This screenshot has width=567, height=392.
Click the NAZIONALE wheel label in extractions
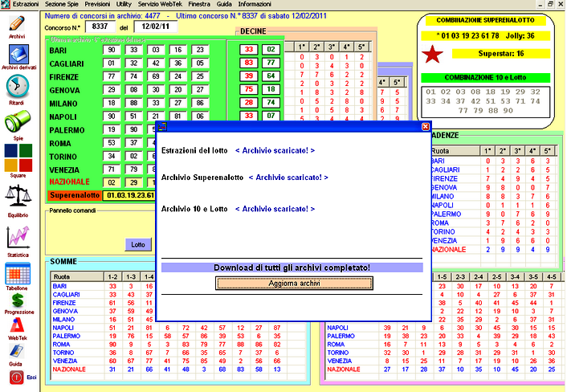click(69, 182)
